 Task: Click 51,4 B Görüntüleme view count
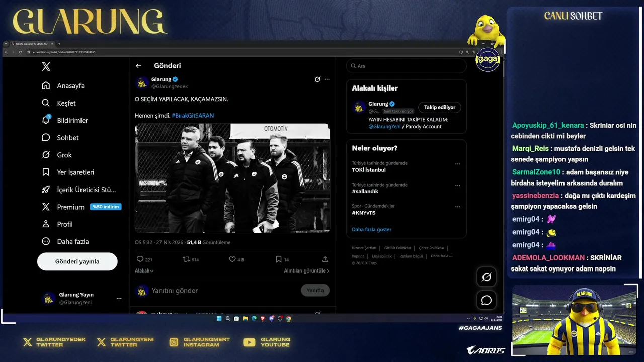click(209, 242)
